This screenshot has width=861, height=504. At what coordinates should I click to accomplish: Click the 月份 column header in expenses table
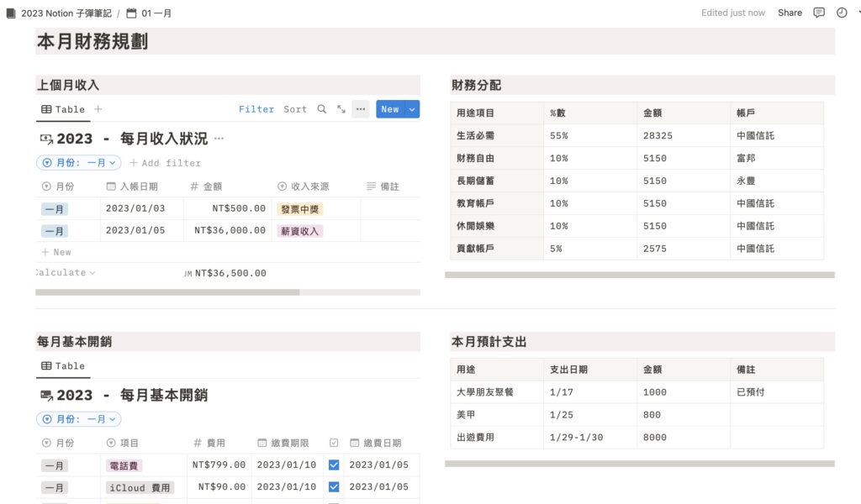pyautogui.click(x=58, y=443)
